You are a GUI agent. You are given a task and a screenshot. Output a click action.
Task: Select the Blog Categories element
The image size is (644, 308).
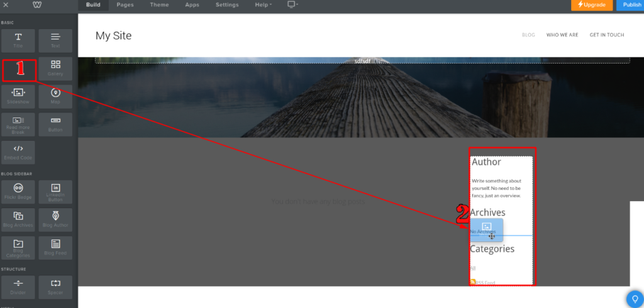18,248
